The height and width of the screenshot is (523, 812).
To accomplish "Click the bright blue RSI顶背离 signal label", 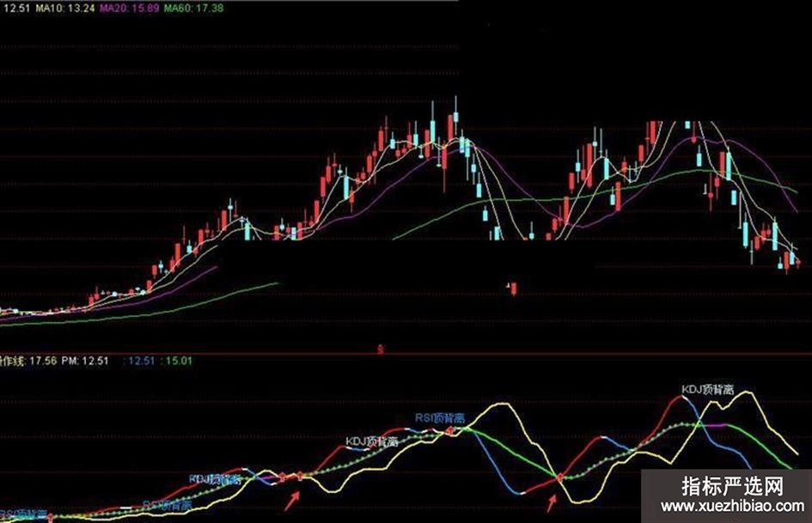I will tap(440, 418).
